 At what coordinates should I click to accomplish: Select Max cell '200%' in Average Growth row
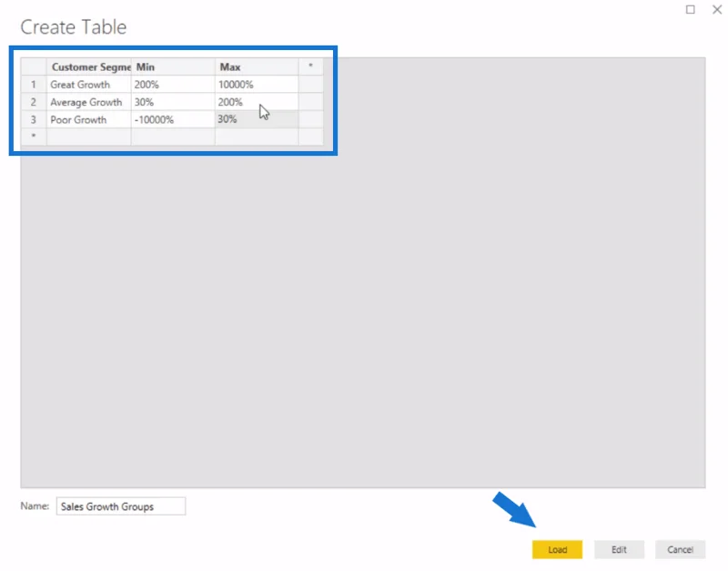[257, 102]
